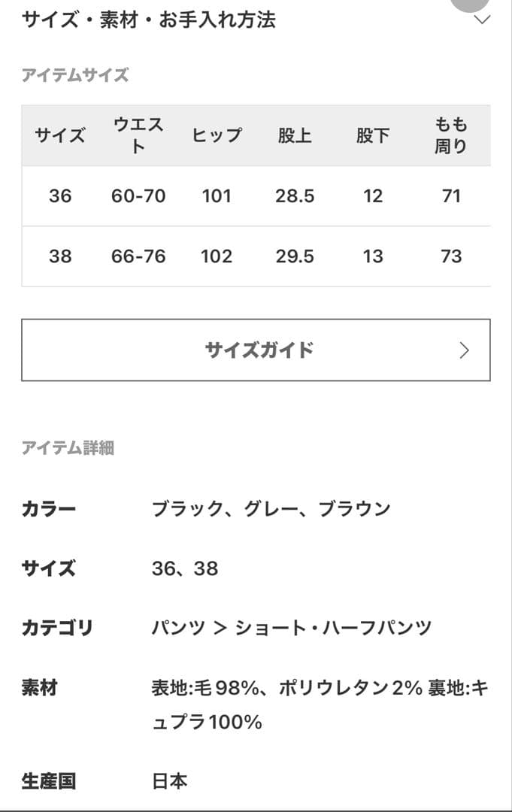Click the ヒップ column header
The image size is (512, 812).
[x=216, y=136]
